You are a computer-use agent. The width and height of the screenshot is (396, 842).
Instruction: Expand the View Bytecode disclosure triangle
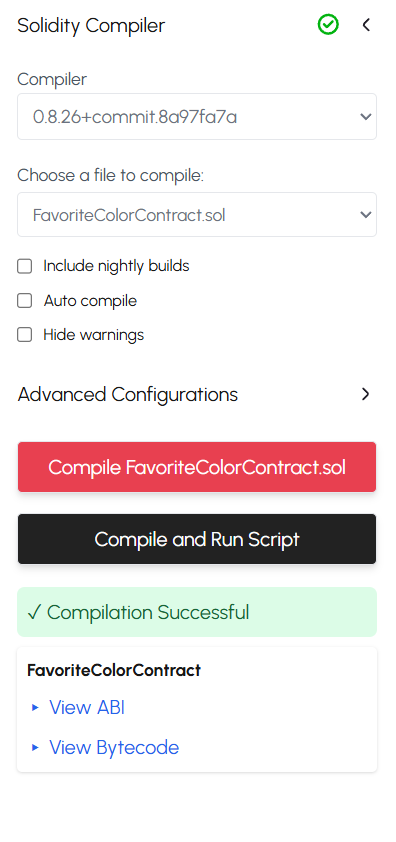tap(35, 747)
